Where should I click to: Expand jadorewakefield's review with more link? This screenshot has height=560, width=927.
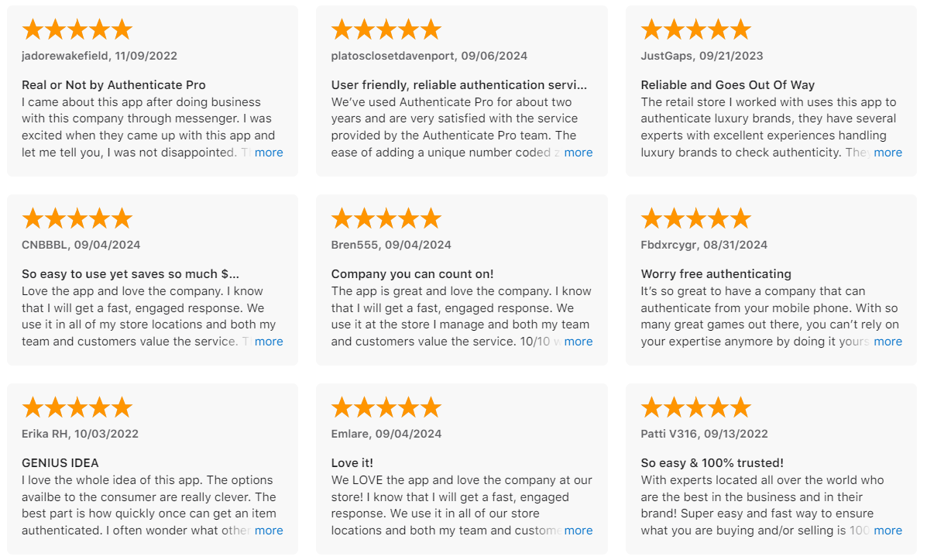pyautogui.click(x=269, y=153)
